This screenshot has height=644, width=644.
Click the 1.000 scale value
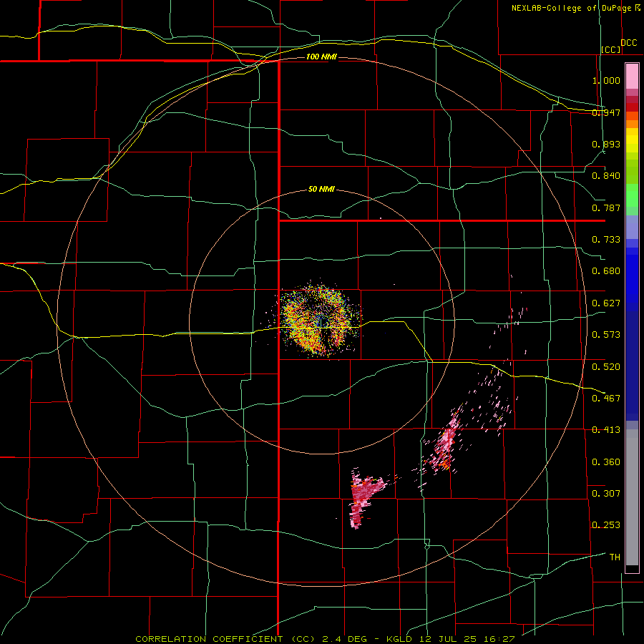[x=606, y=80]
